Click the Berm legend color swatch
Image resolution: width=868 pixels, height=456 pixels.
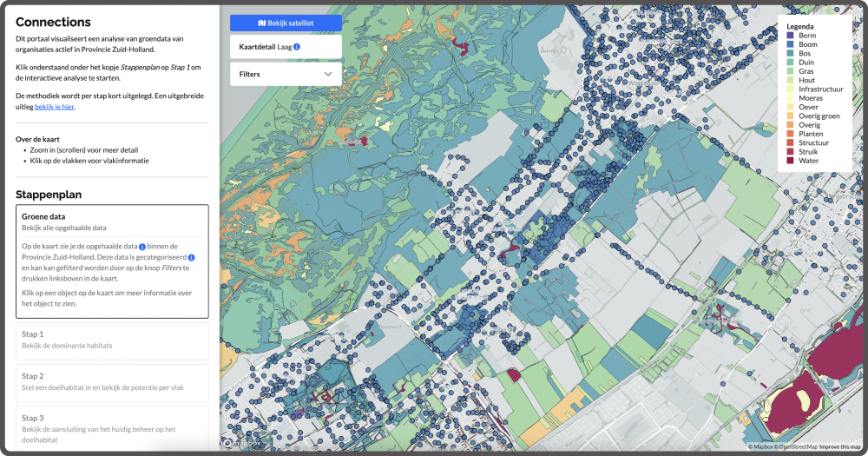pos(791,36)
